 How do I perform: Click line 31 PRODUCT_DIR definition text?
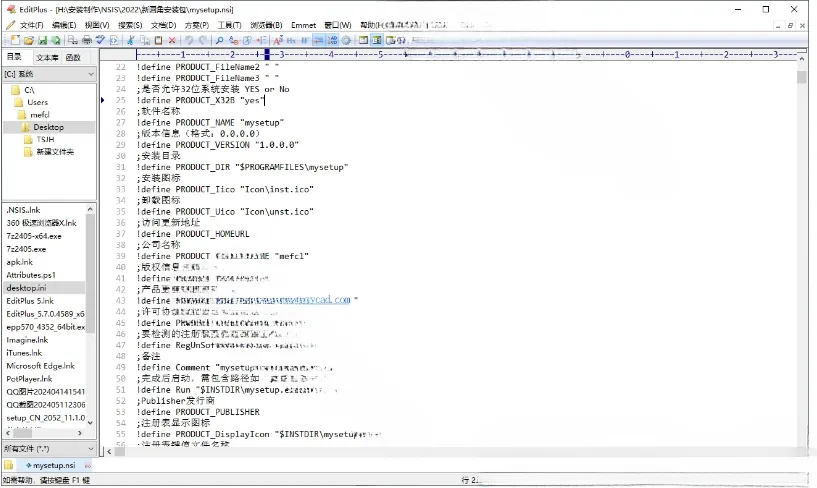(243, 167)
